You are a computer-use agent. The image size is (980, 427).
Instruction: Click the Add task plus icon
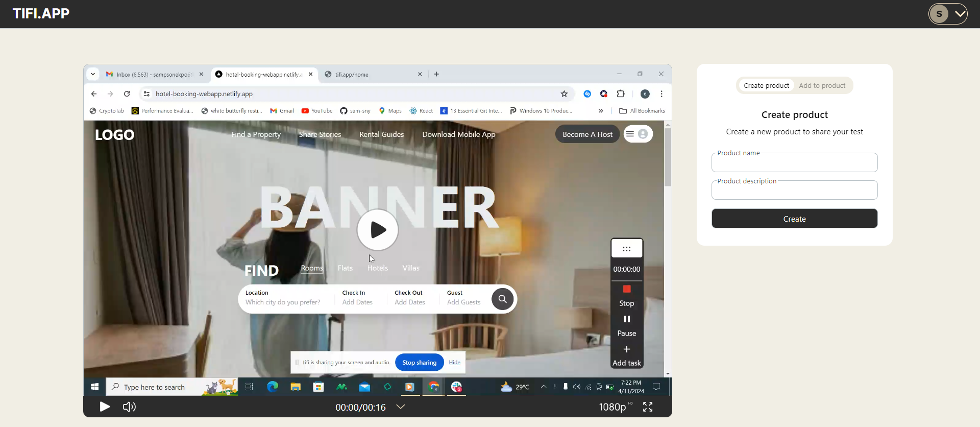click(627, 349)
